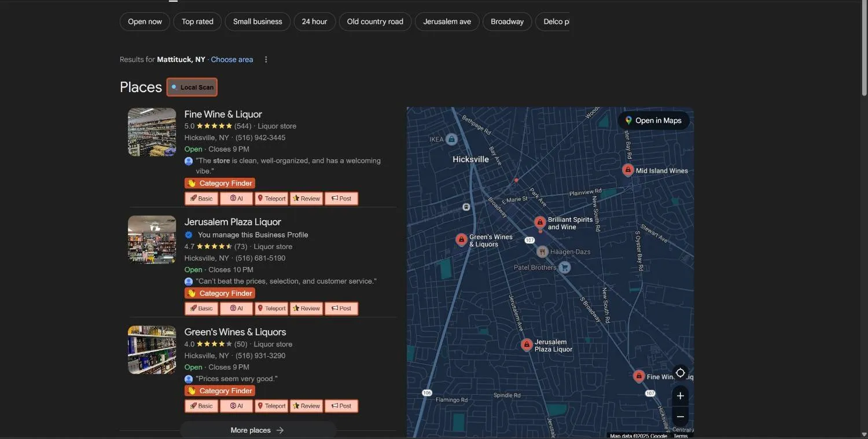Filter by Old country road
The height and width of the screenshot is (439, 868).
click(375, 21)
